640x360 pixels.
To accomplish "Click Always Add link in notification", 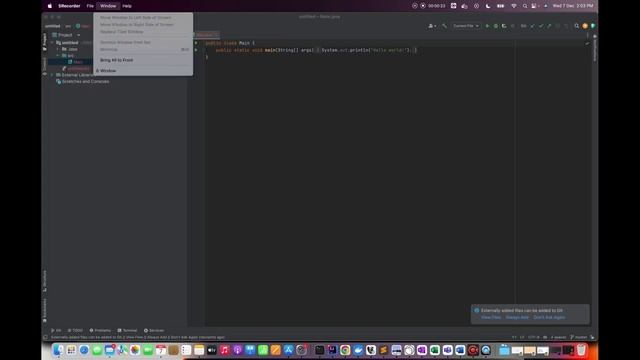I will [517, 318].
